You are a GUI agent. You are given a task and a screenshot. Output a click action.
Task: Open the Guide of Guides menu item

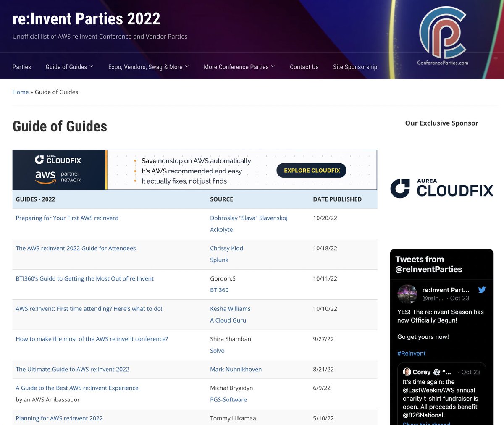coord(66,67)
